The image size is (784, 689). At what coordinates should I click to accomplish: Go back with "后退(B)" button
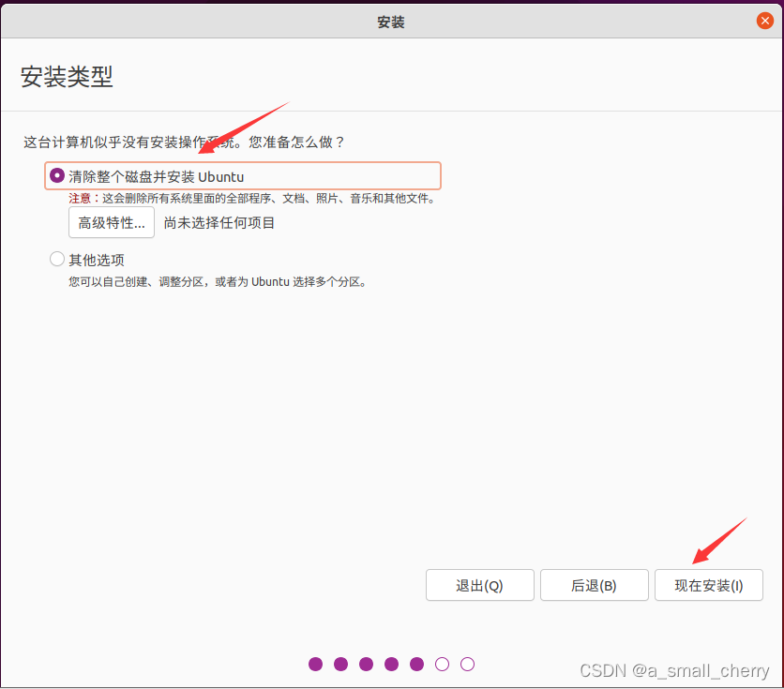tap(594, 585)
